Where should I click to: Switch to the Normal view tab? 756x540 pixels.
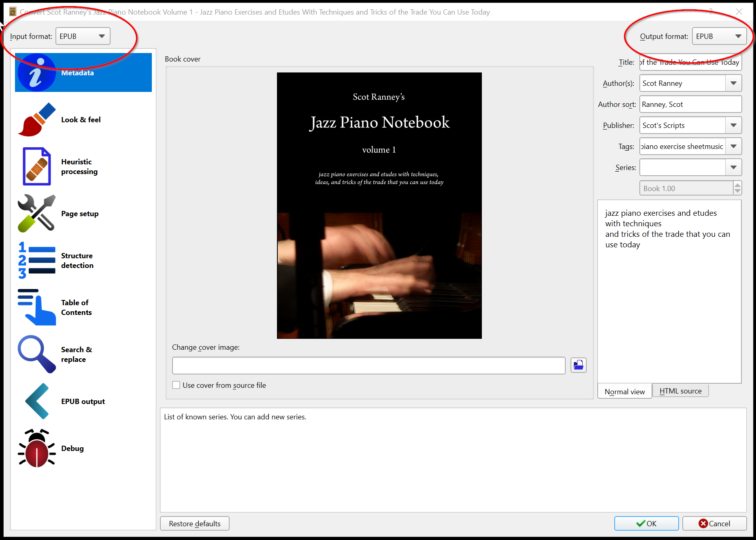click(624, 391)
